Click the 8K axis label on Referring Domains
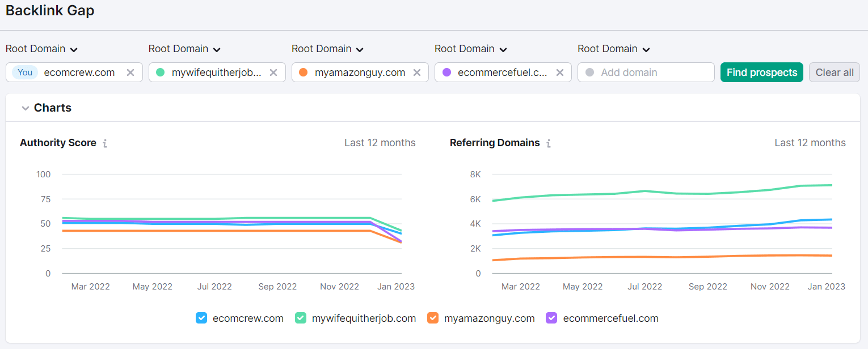Screen dimensions: 868x349 (475, 174)
